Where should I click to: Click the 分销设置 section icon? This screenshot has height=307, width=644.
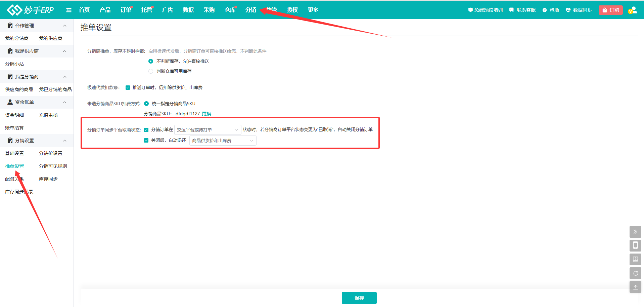pyautogui.click(x=10, y=141)
